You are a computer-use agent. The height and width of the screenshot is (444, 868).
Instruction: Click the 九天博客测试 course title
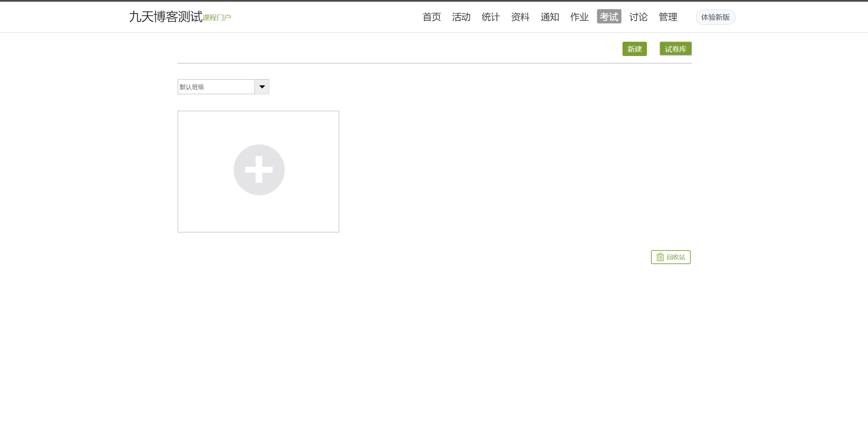(166, 17)
